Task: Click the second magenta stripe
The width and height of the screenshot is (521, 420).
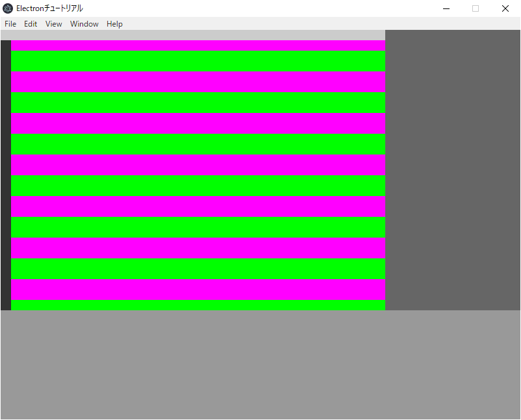Action: coord(195,81)
